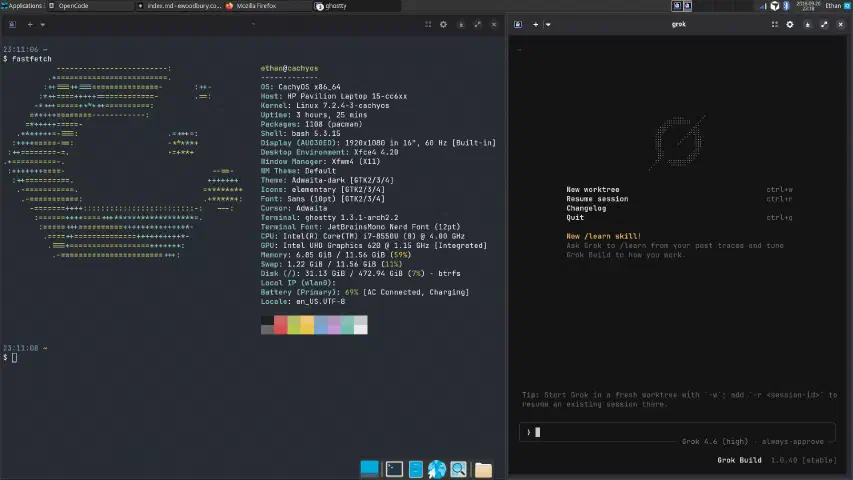This screenshot has width=853, height=480.
Task: Show the tab grid in left terminal header
Action: pos(428,24)
